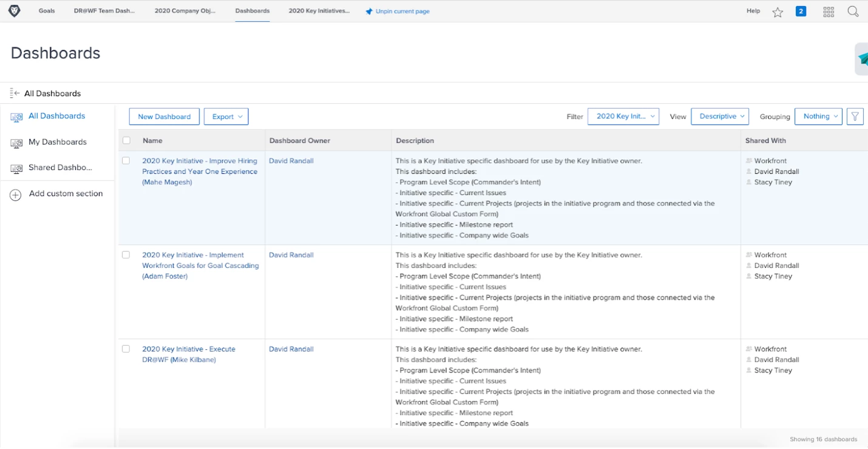868x449 pixels.
Task: Open David Randall owner link in Execute DR@WF row
Action: click(x=291, y=349)
